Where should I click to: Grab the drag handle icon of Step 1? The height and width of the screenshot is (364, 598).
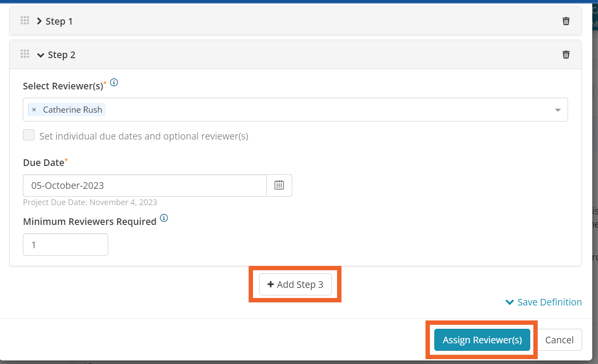point(25,21)
